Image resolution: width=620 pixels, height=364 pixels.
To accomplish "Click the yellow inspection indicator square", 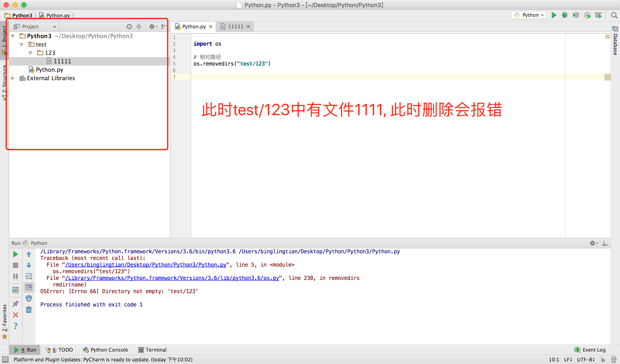I will pos(607,37).
